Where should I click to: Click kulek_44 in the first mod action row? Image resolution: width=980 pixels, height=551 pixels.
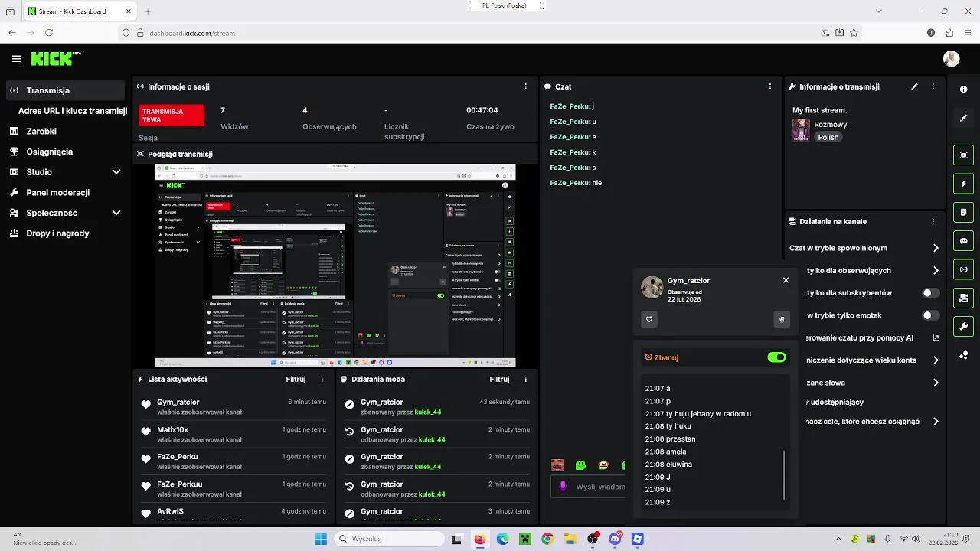[x=428, y=412]
